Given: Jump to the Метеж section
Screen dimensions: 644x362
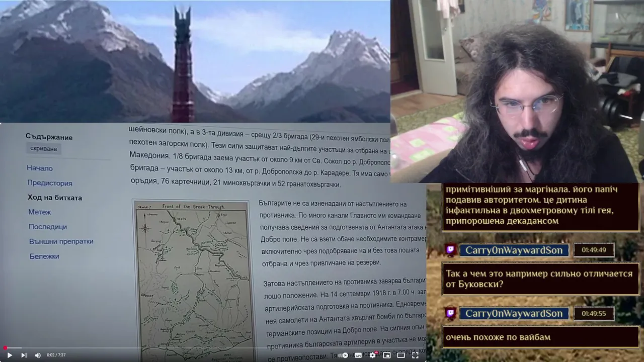Looking at the screenshot, I should tap(40, 212).
